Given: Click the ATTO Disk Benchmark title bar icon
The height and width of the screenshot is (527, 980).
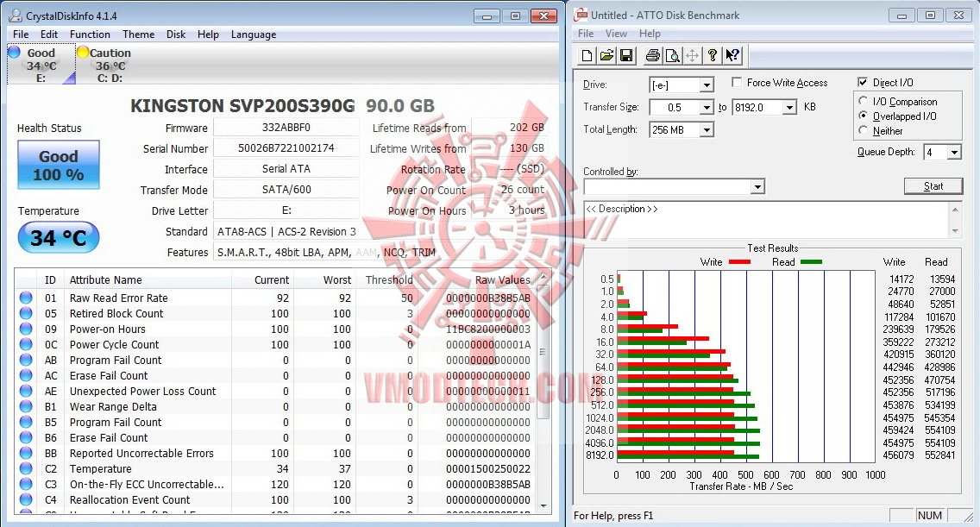Looking at the screenshot, I should pyautogui.click(x=581, y=15).
